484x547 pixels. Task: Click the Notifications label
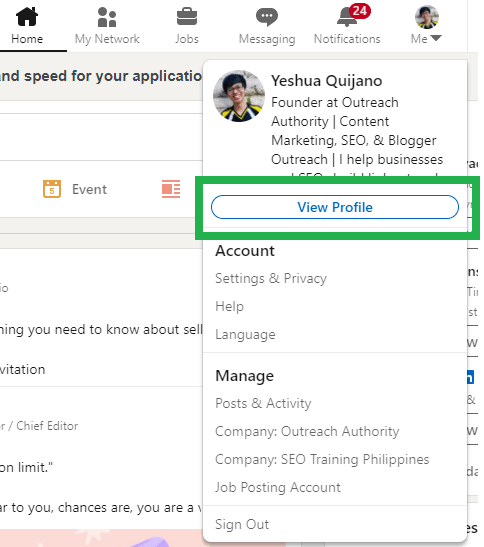point(347,39)
